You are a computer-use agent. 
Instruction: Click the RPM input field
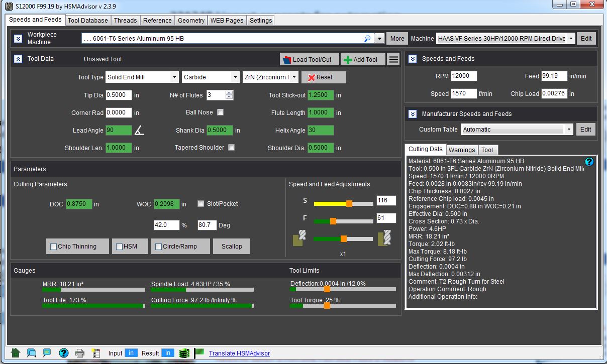tap(463, 76)
